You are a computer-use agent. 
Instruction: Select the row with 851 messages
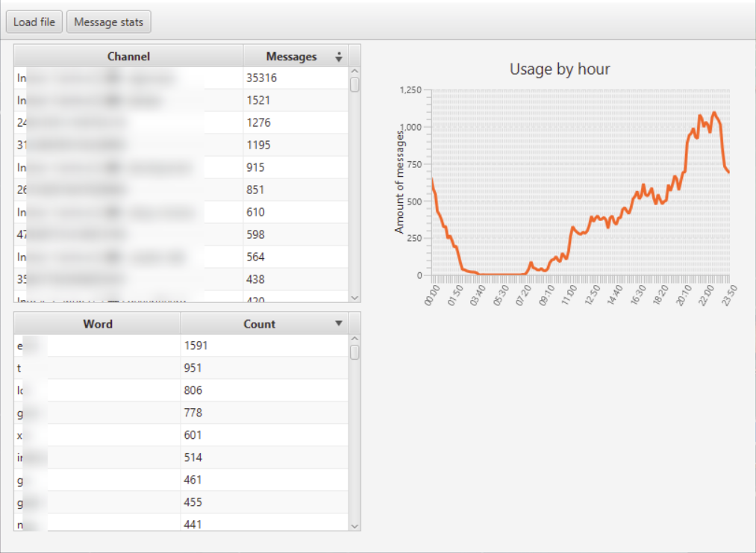[x=181, y=190]
